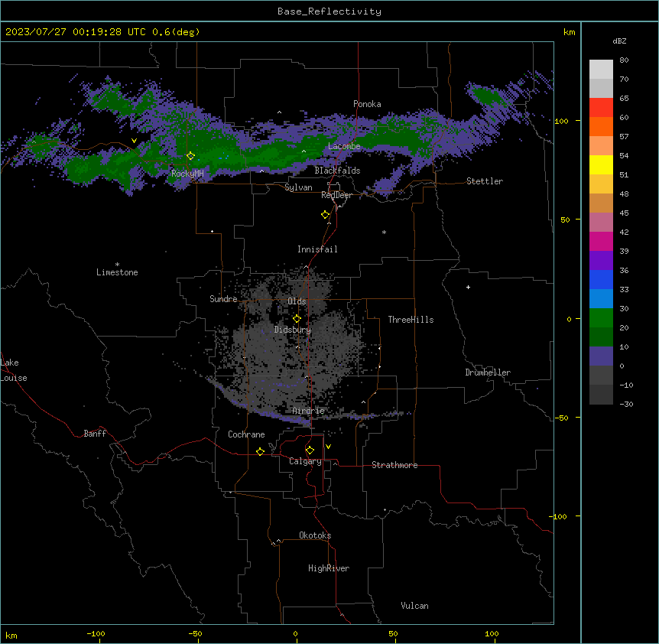Viewport: 659px width, 644px height.
Task: Click the Calgary city label
Action: [x=305, y=461]
